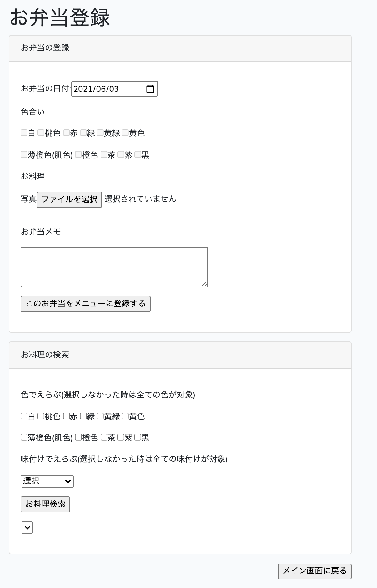This screenshot has width=377, height=588.
Task: Select 紫 checkbox in dish search
Action: 121,437
